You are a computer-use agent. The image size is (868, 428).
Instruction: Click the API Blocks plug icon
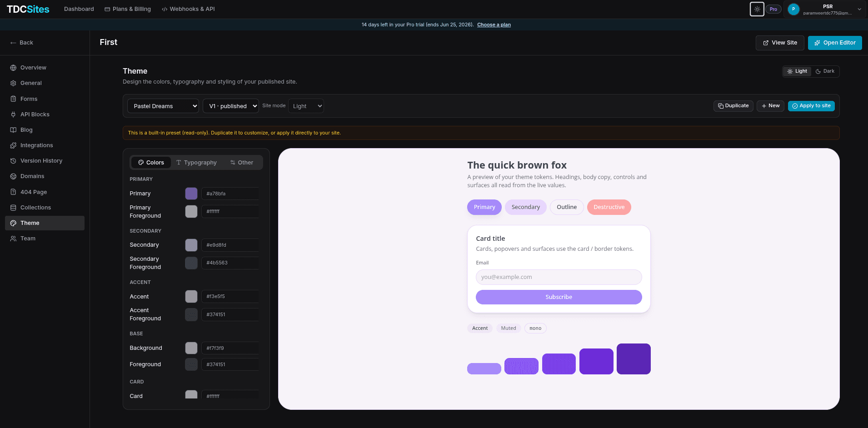(13, 114)
